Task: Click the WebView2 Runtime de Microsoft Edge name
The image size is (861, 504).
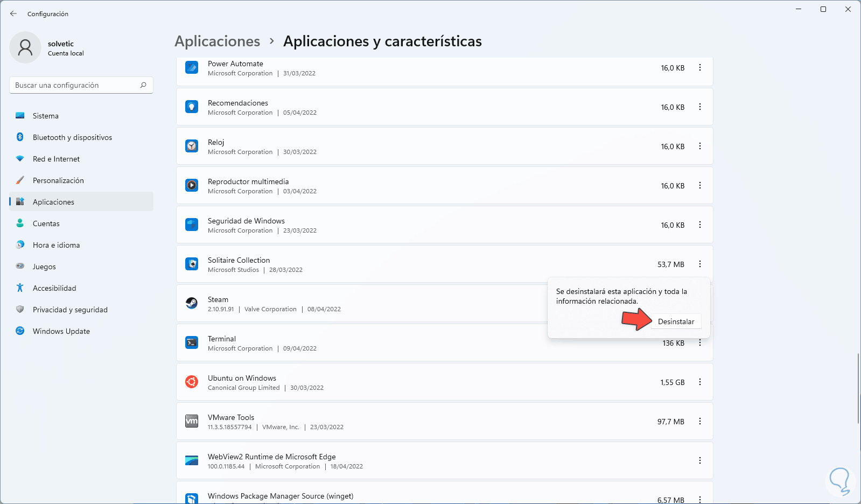Action: (272, 457)
